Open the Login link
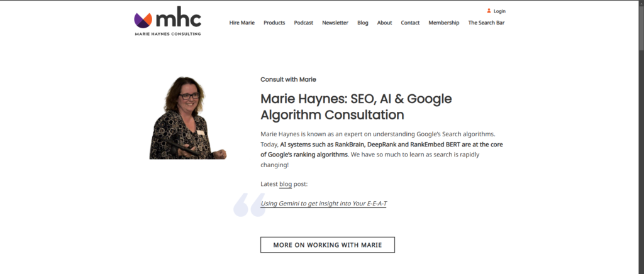Screen dimensions: 644x274 [499, 11]
